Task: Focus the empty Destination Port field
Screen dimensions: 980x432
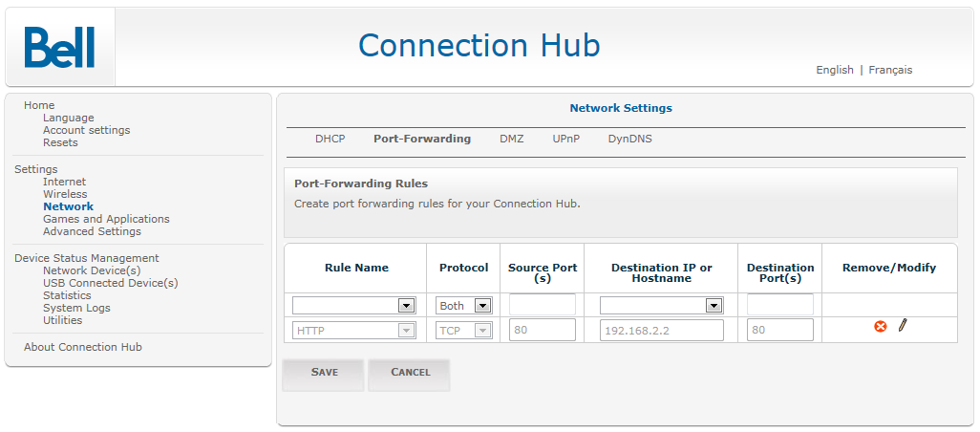Action: click(780, 305)
